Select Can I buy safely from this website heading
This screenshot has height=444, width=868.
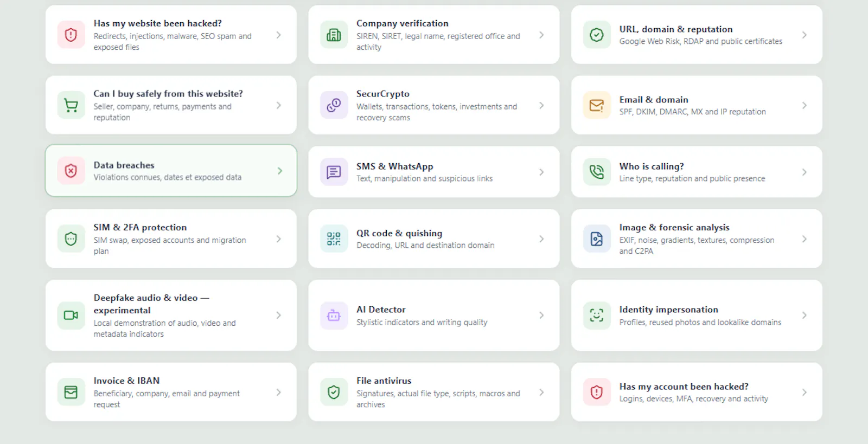point(168,94)
